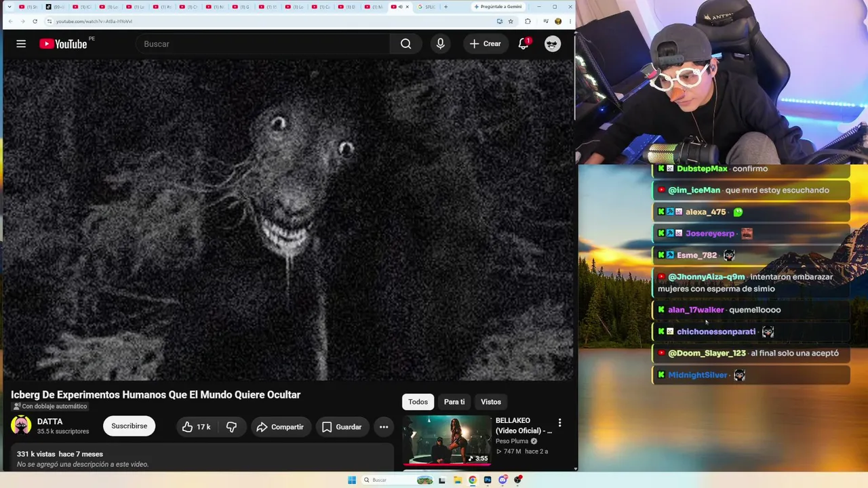868x488 pixels.
Task: Start voice search with the microphone
Action: point(440,44)
